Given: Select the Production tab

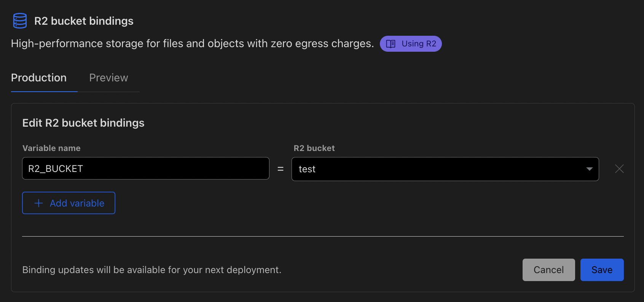Looking at the screenshot, I should (x=39, y=78).
